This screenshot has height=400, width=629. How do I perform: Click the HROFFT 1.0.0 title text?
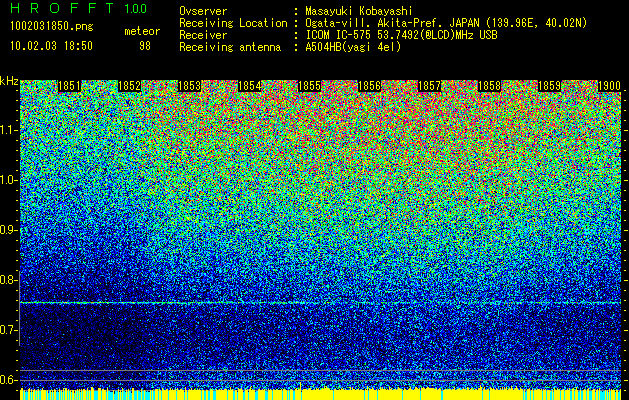[79, 8]
